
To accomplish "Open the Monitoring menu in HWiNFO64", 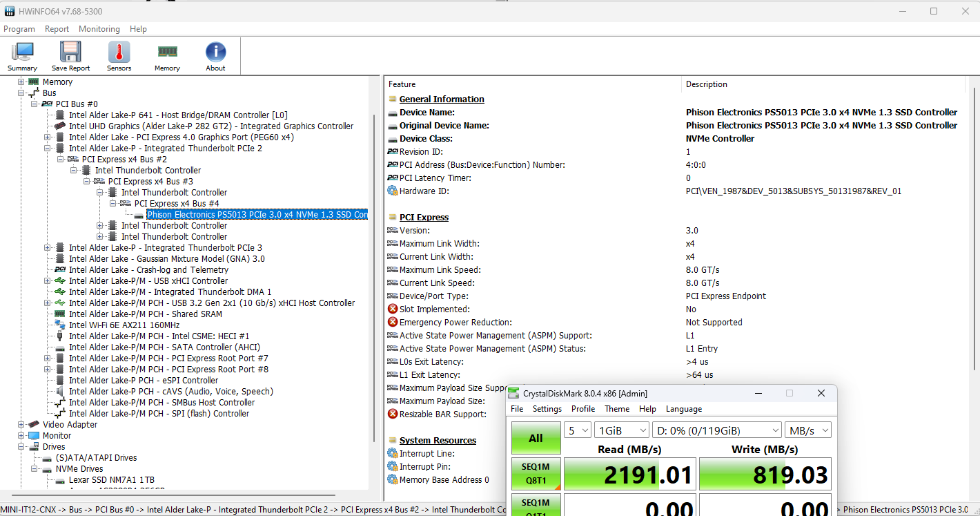I will [99, 29].
